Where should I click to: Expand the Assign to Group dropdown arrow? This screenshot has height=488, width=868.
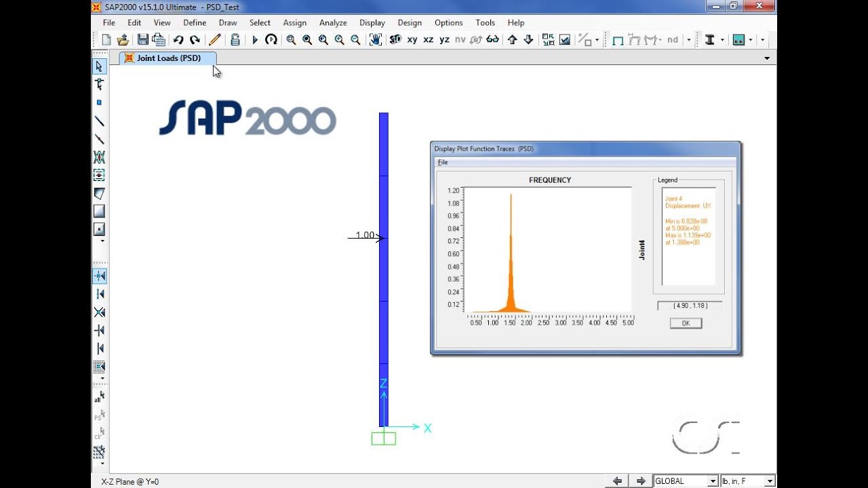coord(597,40)
